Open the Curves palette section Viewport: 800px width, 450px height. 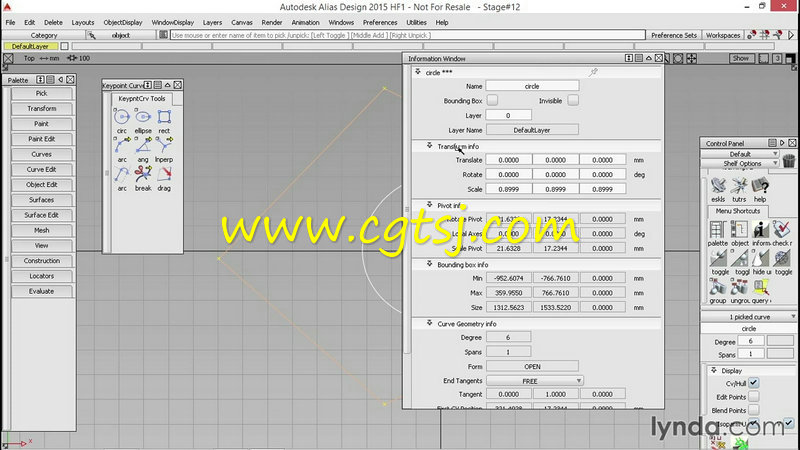coord(42,154)
